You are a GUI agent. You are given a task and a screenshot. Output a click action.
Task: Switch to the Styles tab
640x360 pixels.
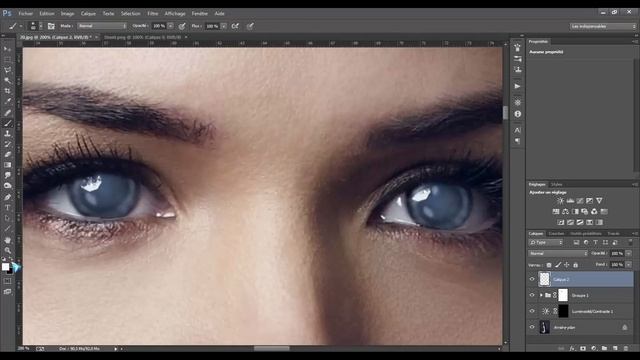click(x=556, y=184)
